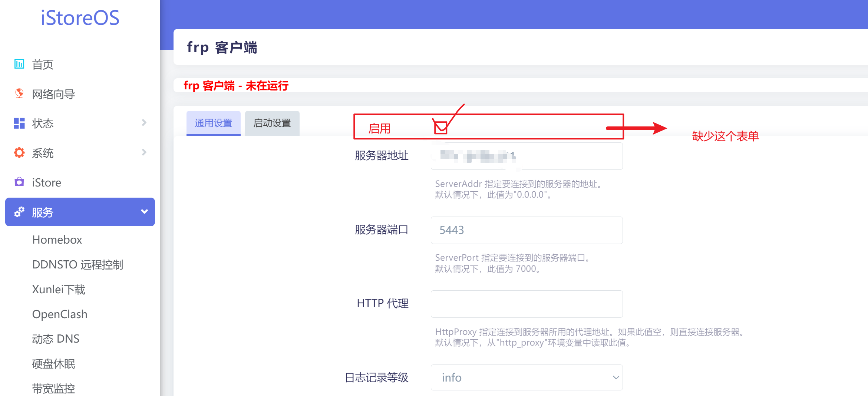Collapse the 服务 submenu chevron

pyautogui.click(x=144, y=211)
